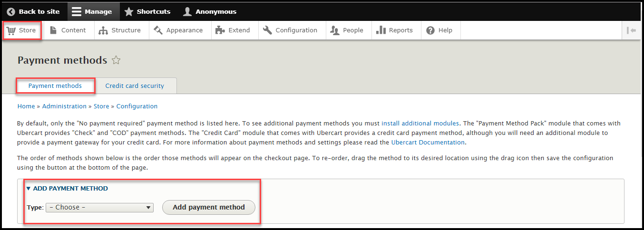The height and width of the screenshot is (230, 644).
Task: Click the Shortcuts toolbar label
Action: (154, 11)
